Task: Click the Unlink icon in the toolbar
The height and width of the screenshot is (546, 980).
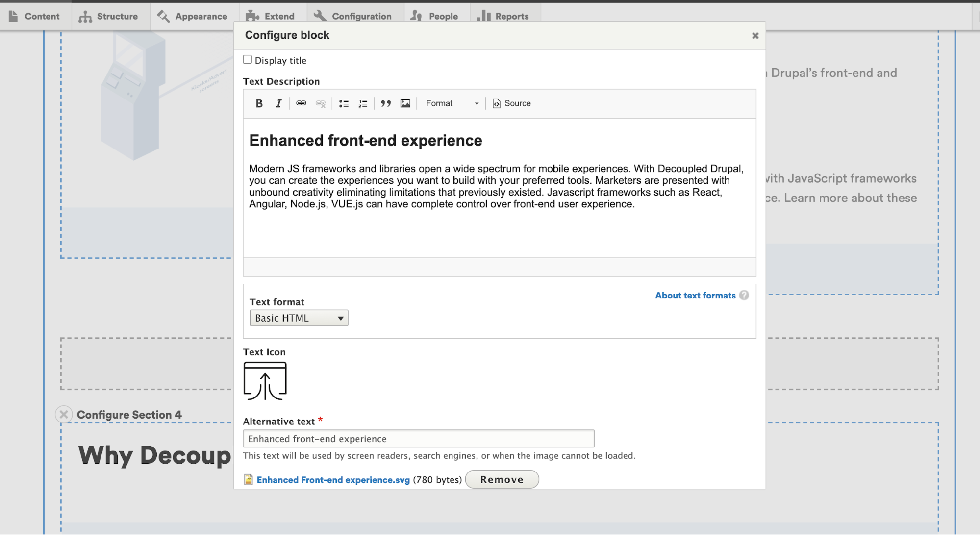Action: [x=320, y=103]
